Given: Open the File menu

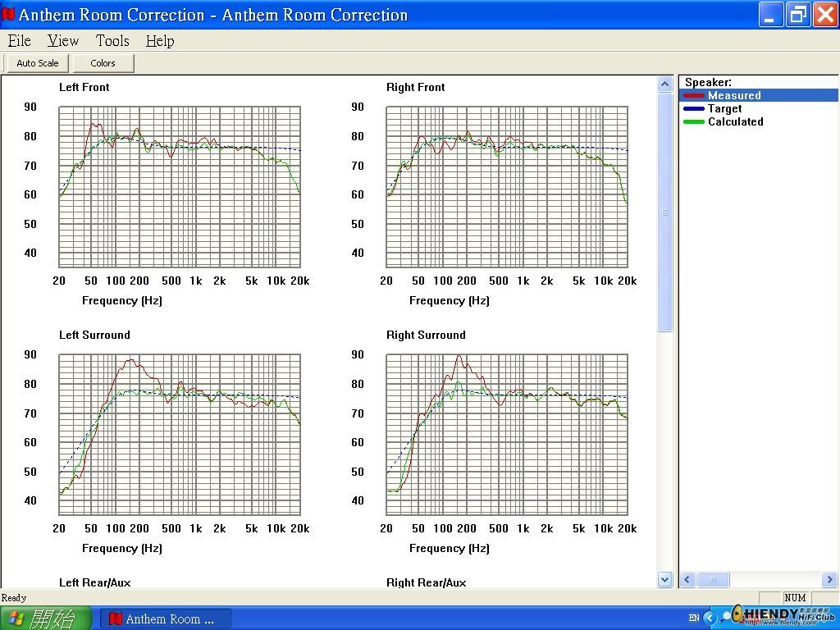Looking at the screenshot, I should [x=20, y=41].
